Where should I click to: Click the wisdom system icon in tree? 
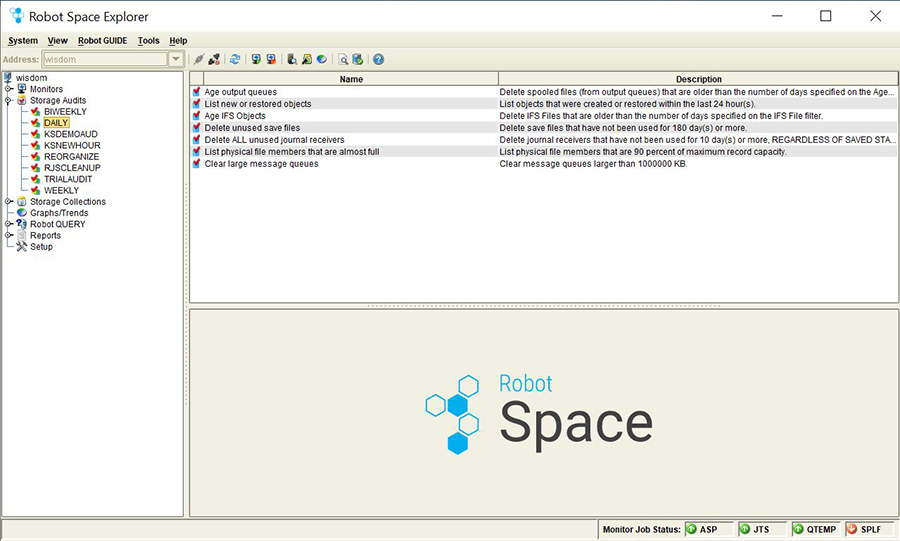tap(8, 77)
